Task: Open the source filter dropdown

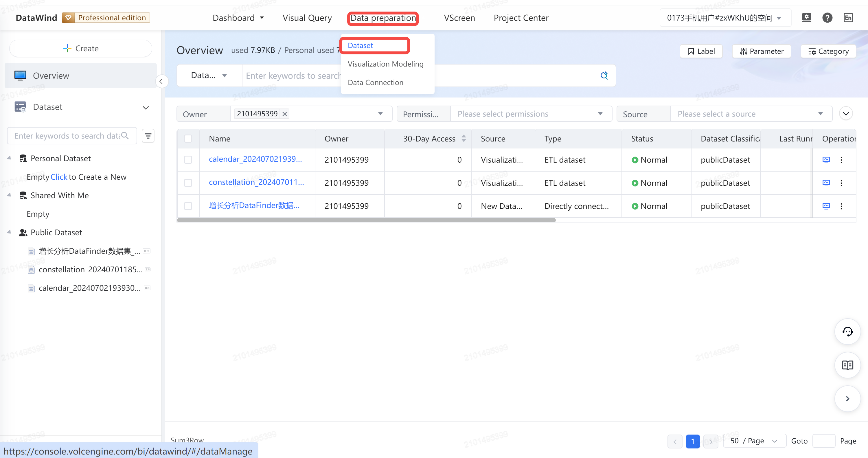Action: click(x=751, y=114)
